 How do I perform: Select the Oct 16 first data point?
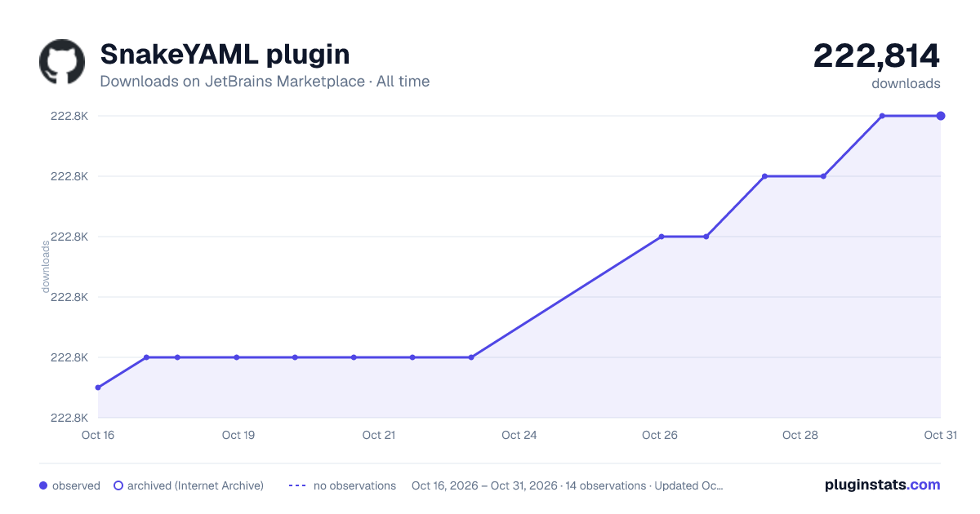tap(98, 388)
